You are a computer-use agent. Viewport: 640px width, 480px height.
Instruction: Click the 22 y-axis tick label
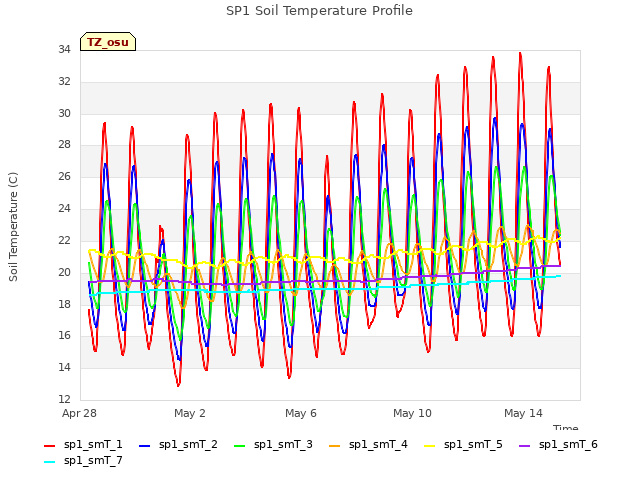(x=64, y=240)
